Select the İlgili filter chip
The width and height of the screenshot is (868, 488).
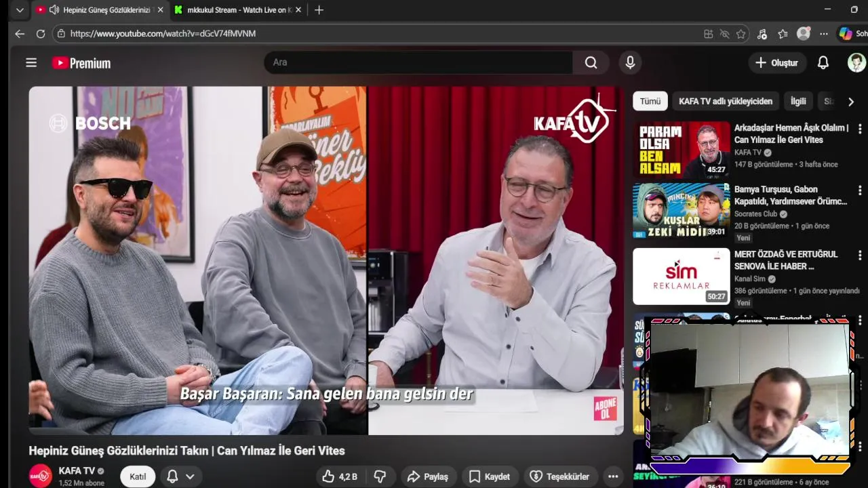tap(798, 101)
